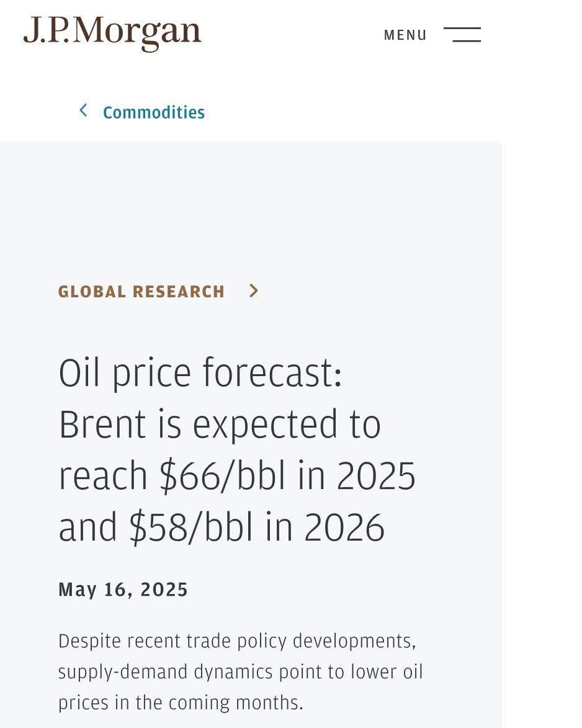
Task: Click the J.P.Morgan logo
Action: (x=112, y=33)
